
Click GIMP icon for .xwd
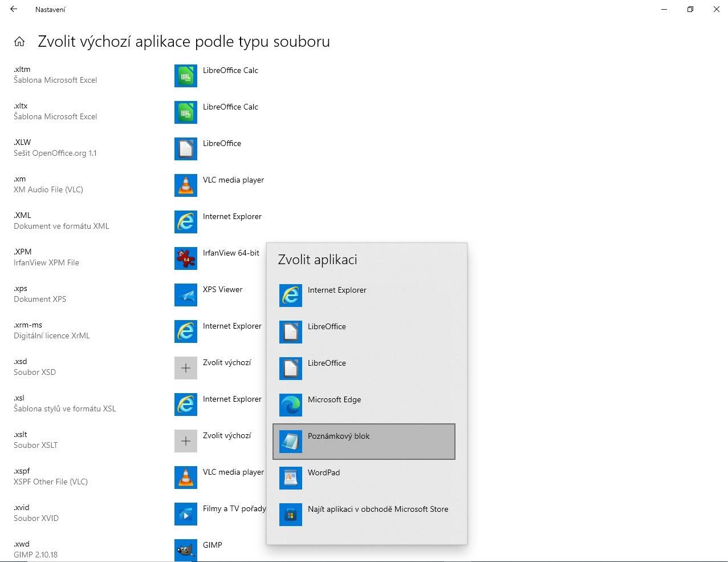pos(186,550)
